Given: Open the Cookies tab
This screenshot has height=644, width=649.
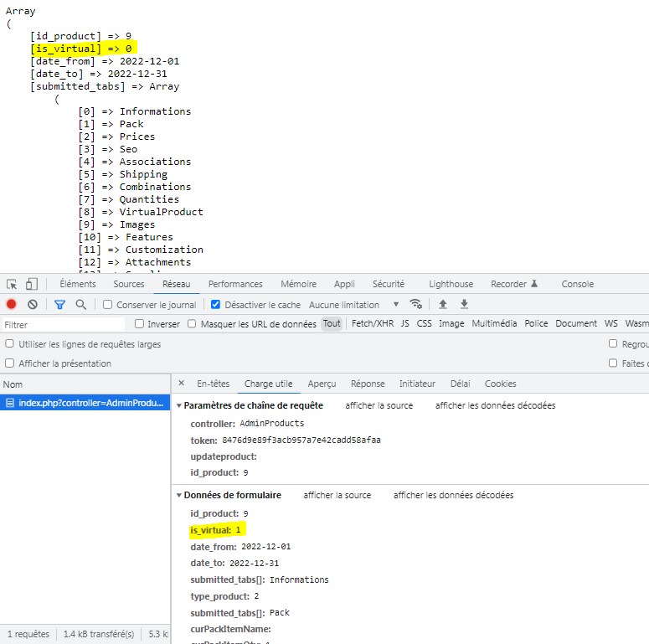Looking at the screenshot, I should (501, 384).
